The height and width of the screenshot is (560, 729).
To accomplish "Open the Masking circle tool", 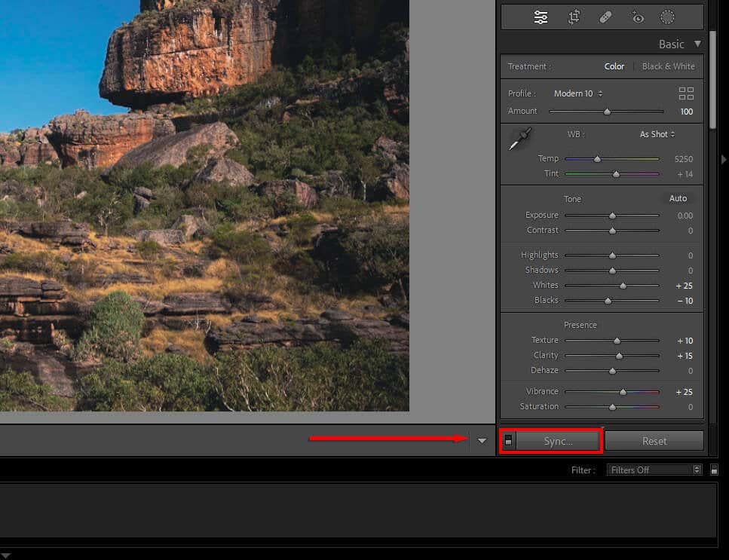I will tap(667, 17).
